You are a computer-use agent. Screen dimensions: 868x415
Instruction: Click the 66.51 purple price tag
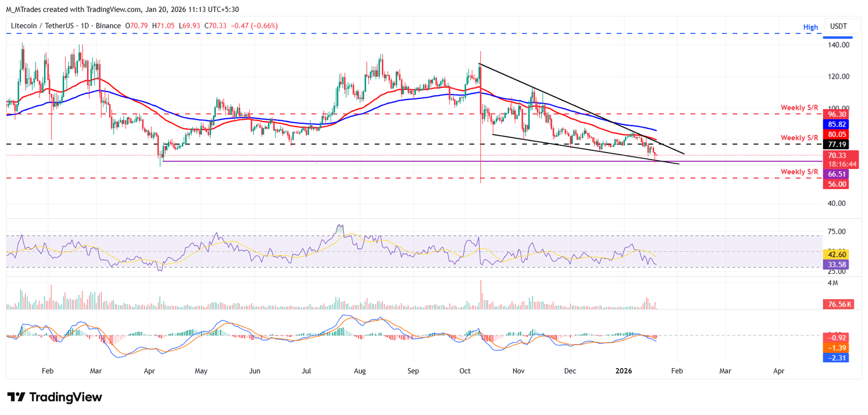point(836,175)
